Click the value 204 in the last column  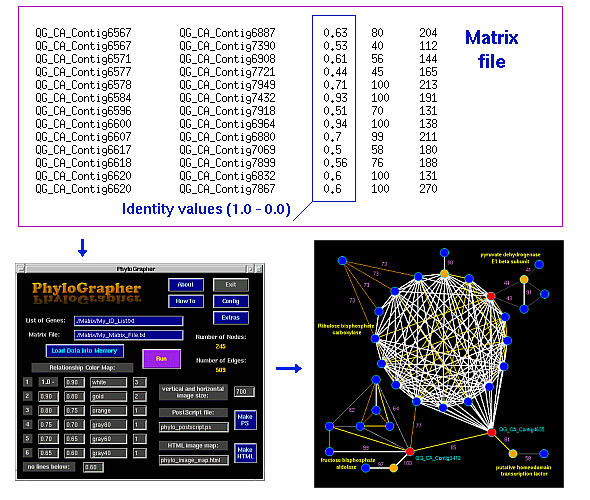[x=428, y=33]
